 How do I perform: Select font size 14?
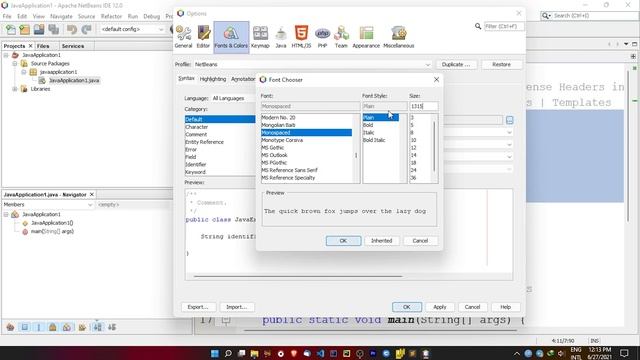pos(413,155)
